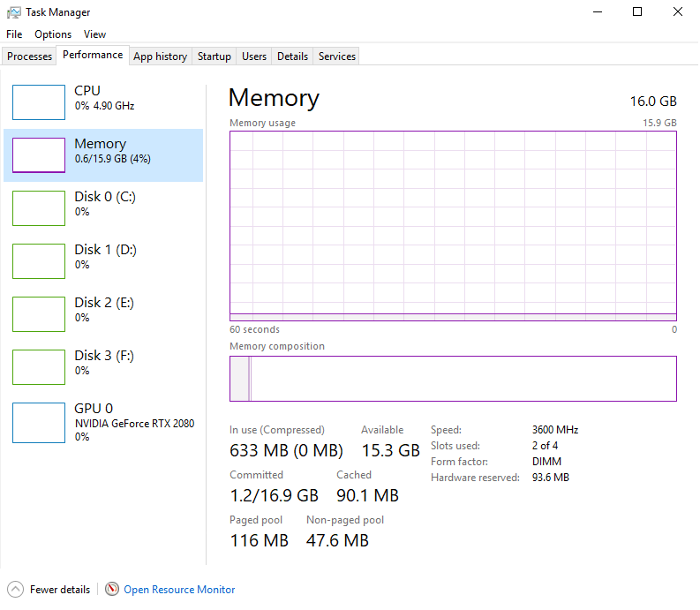Open the Users tab
Screen dimensions: 700x610
(x=254, y=56)
